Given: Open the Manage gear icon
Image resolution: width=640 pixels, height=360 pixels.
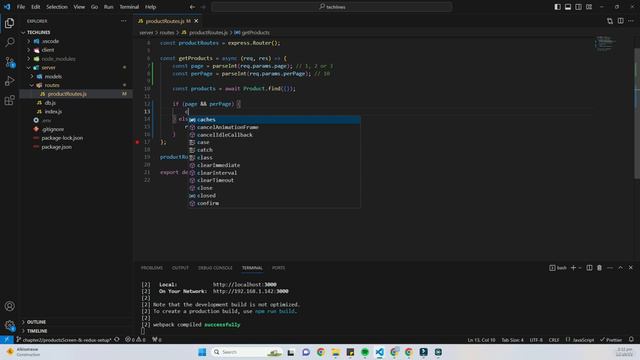Looking at the screenshot, I should 9,325.
